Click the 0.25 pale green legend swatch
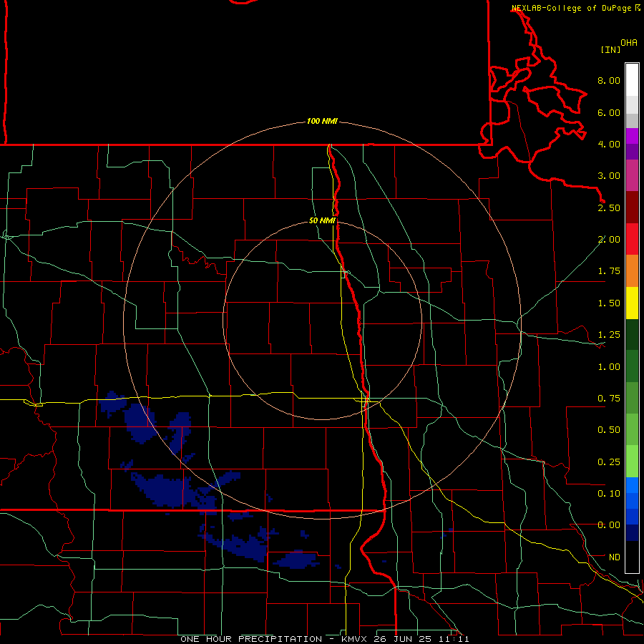 coord(632,462)
